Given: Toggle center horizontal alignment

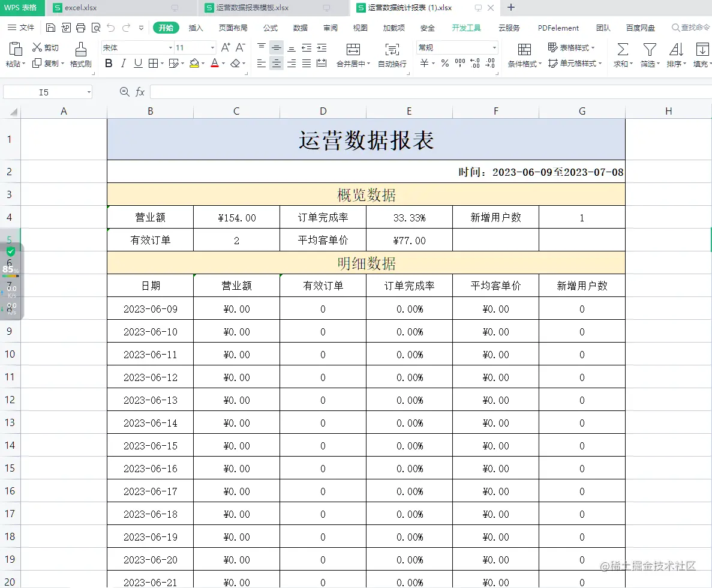Looking at the screenshot, I should pos(276,63).
